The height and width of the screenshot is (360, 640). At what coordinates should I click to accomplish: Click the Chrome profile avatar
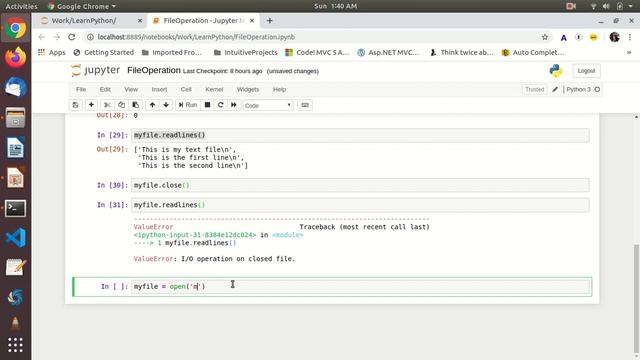[614, 37]
